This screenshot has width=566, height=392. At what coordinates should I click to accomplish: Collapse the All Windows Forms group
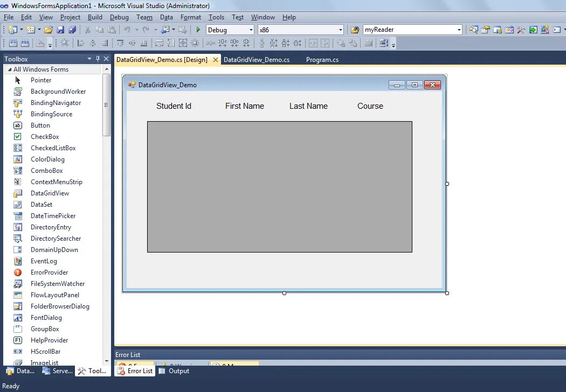coord(10,69)
